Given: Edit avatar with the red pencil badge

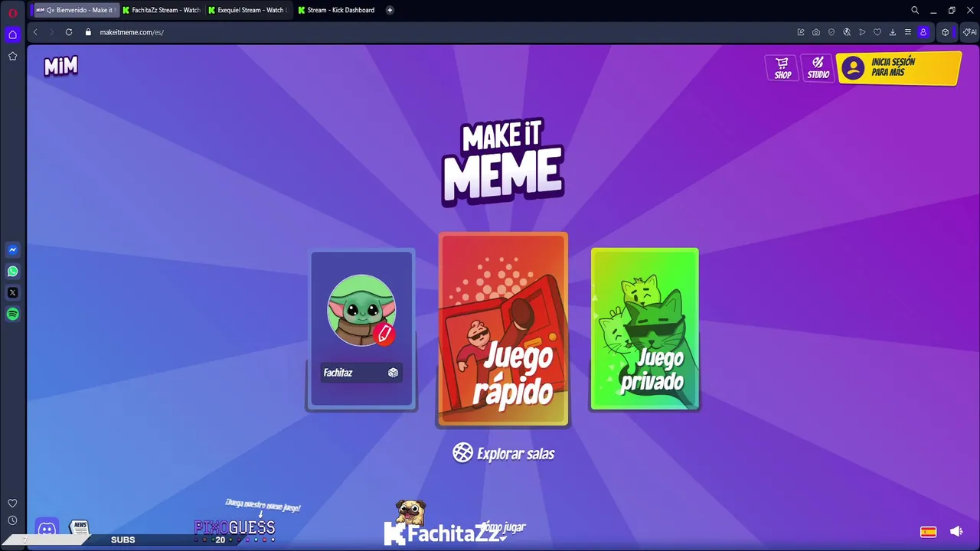Looking at the screenshot, I should [x=384, y=334].
